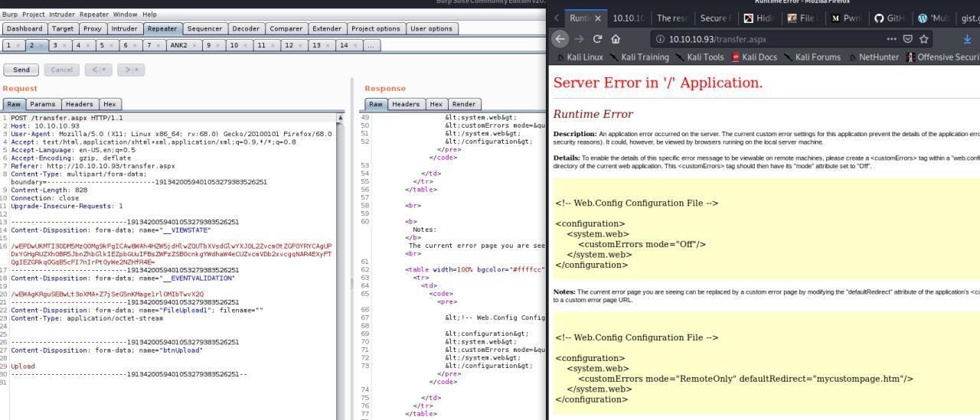
Task: Open page actions three-dot menu in URL bar
Action: (890, 39)
